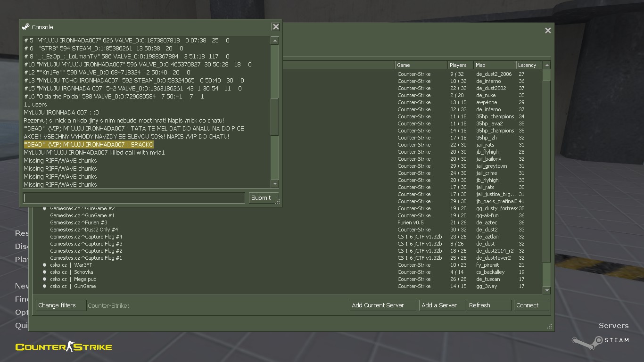Open the Change filters panel
Image resolution: width=644 pixels, height=362 pixels.
(x=61, y=305)
